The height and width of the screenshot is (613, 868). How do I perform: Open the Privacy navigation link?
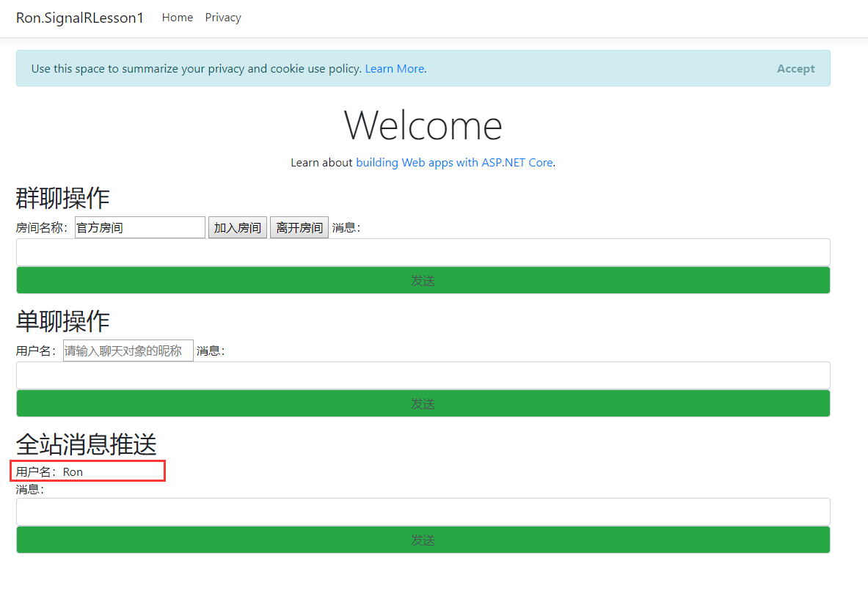click(223, 18)
